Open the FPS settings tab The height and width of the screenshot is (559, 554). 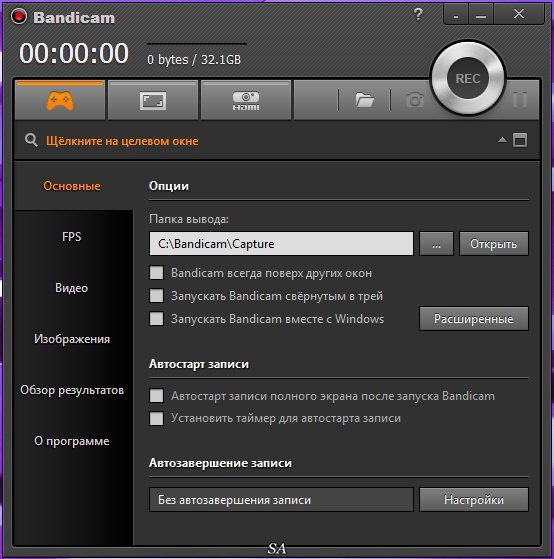72,237
